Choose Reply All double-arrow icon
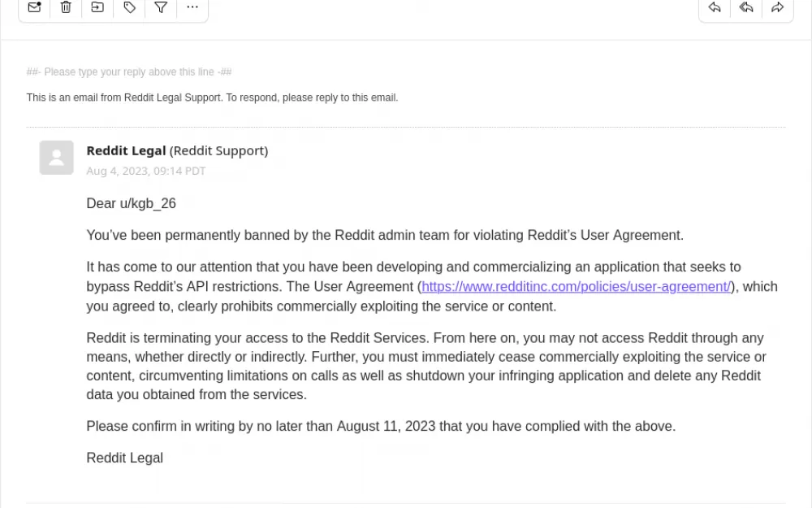The width and height of the screenshot is (812, 508). tap(746, 7)
